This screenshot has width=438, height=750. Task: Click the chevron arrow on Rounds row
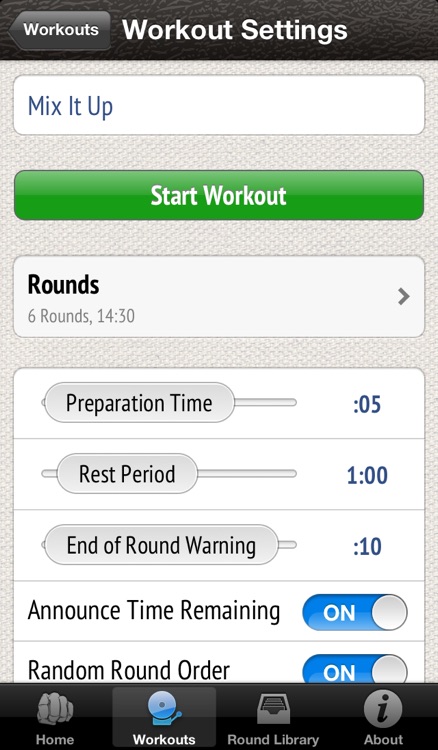[x=404, y=297]
